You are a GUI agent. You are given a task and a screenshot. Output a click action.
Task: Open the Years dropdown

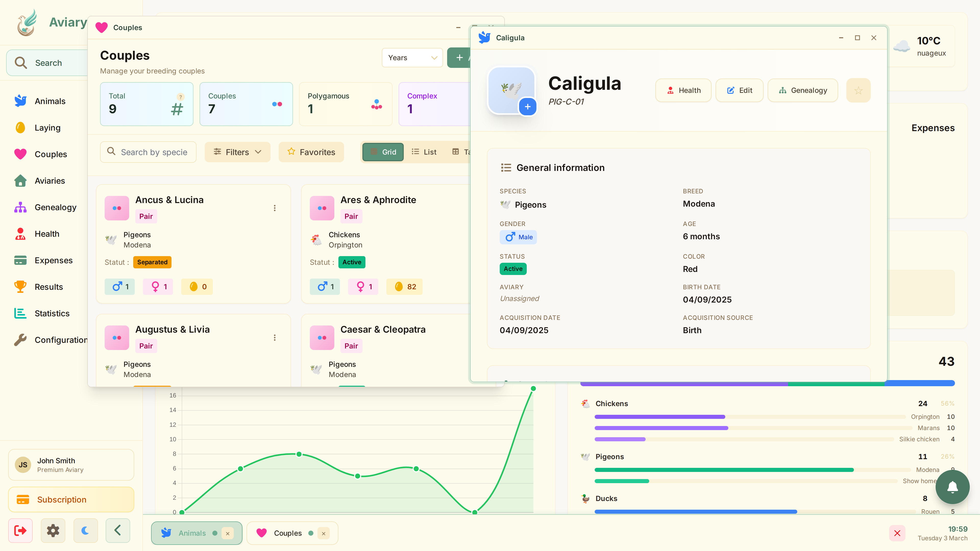coord(412,58)
